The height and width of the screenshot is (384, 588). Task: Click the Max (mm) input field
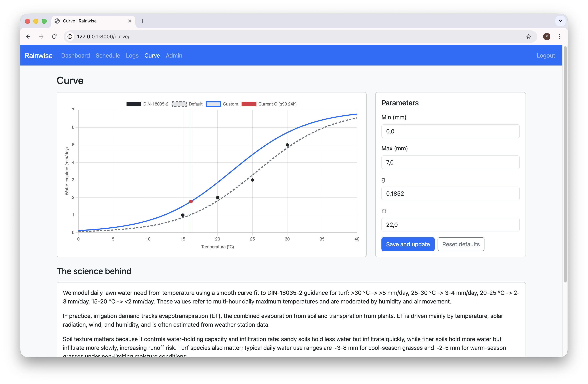point(450,162)
